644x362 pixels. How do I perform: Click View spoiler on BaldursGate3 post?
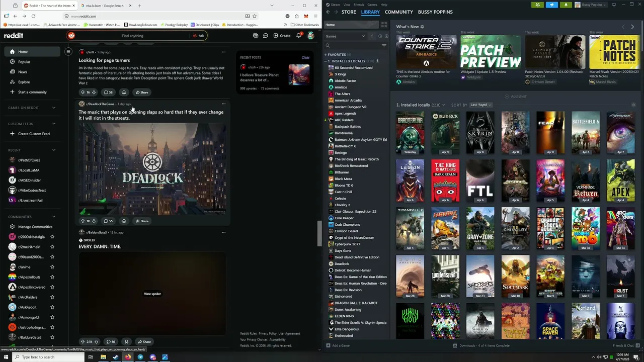(x=152, y=294)
